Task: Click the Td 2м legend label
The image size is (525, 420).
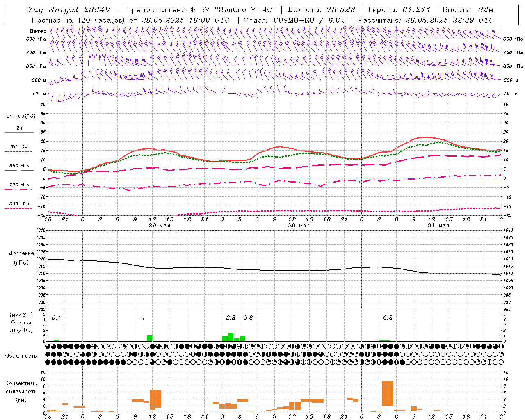Action: tap(19, 147)
